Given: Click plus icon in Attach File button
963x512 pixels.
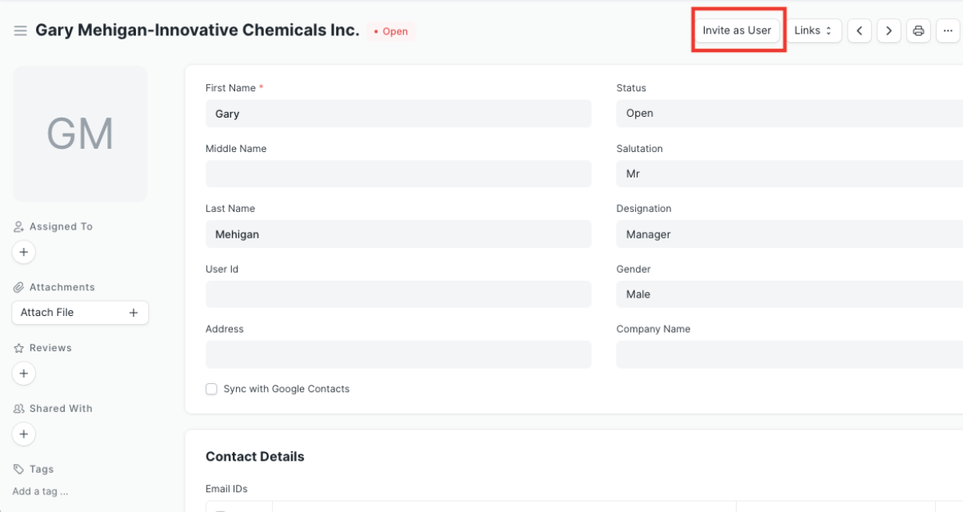Looking at the screenshot, I should [x=134, y=313].
